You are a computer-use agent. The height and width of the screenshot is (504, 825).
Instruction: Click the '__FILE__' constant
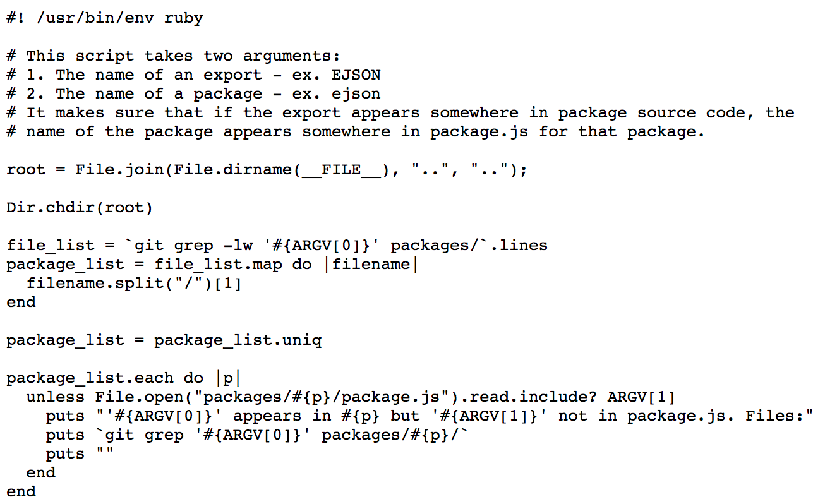341,169
